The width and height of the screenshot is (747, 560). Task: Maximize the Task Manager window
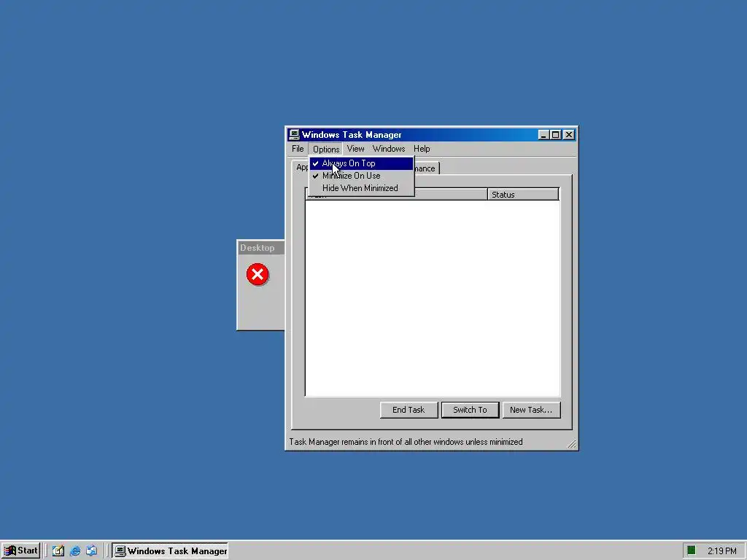coord(555,135)
